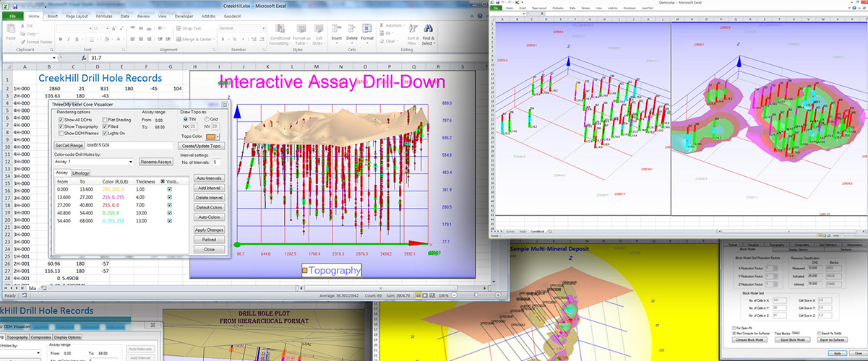Toggle the Lights On checkbox
Viewport: 868px width, 361px height.
[105, 133]
